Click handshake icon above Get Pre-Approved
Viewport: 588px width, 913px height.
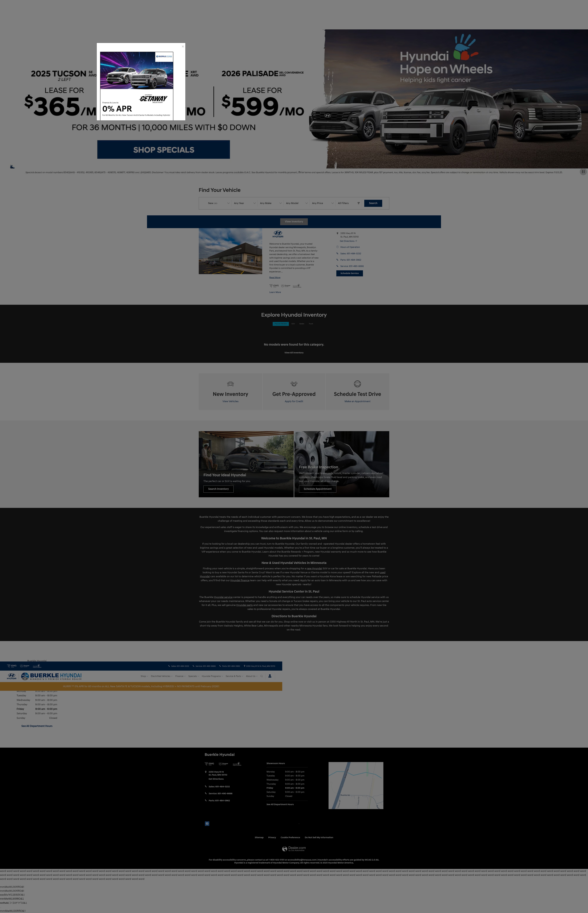coord(294,384)
